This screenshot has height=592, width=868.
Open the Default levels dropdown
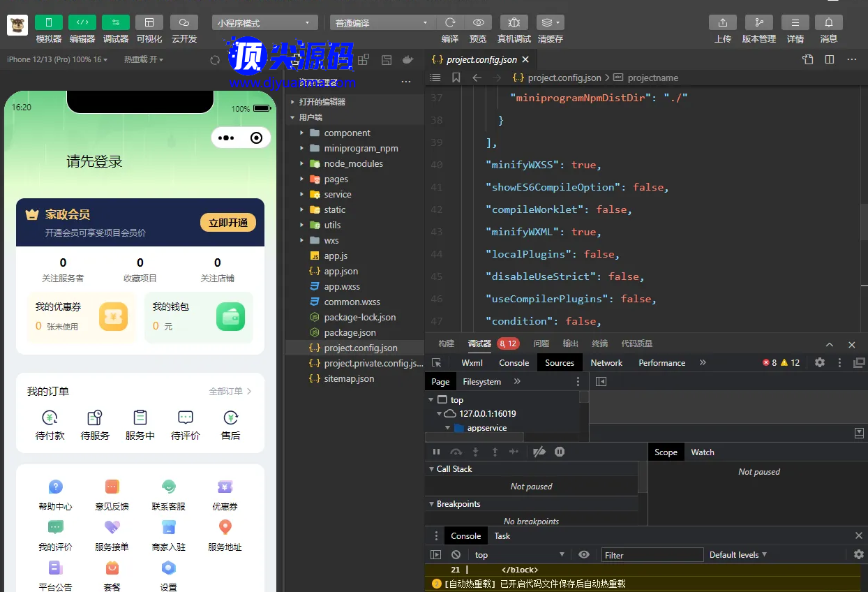pyautogui.click(x=738, y=555)
